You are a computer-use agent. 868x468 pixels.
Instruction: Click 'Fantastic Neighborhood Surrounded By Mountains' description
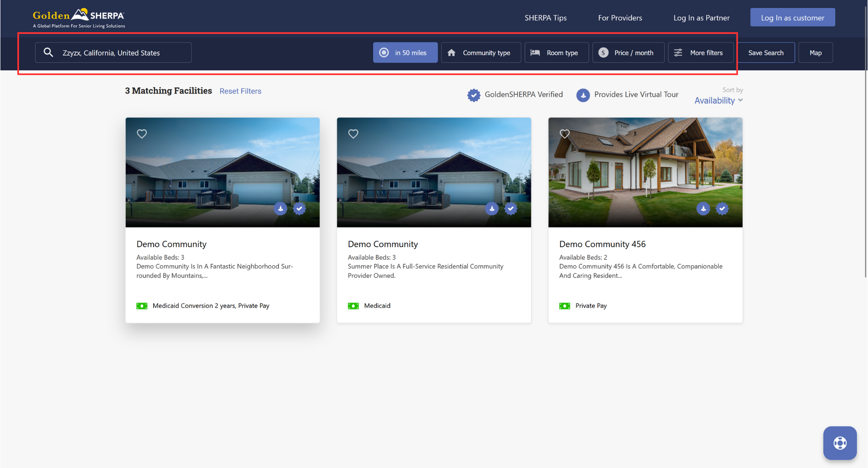214,271
